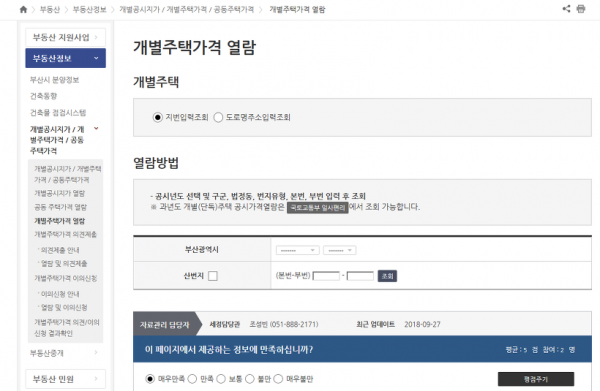Expand 부동산 지원사업 sidebar menu

pos(65,37)
